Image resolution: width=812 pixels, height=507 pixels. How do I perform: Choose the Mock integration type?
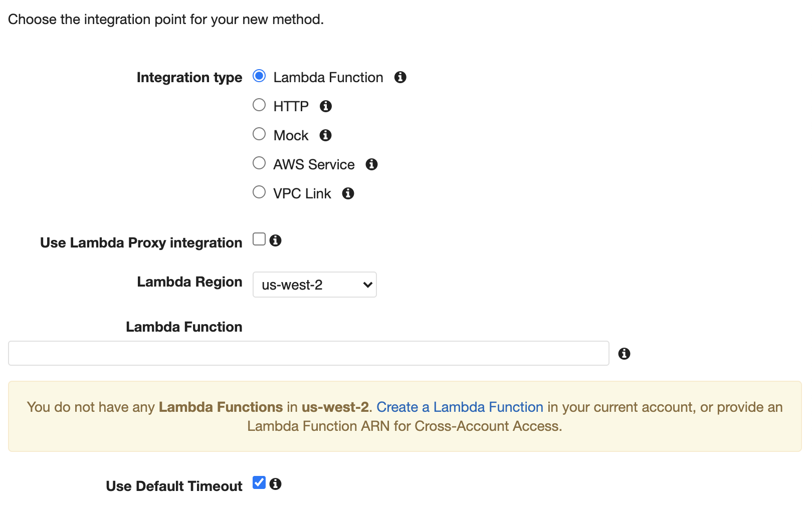[259, 134]
